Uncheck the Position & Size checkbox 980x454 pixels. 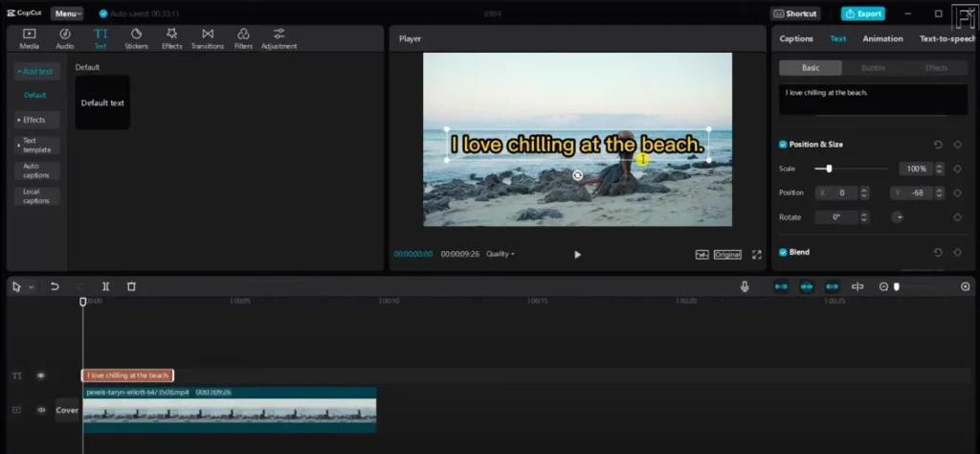tap(783, 145)
